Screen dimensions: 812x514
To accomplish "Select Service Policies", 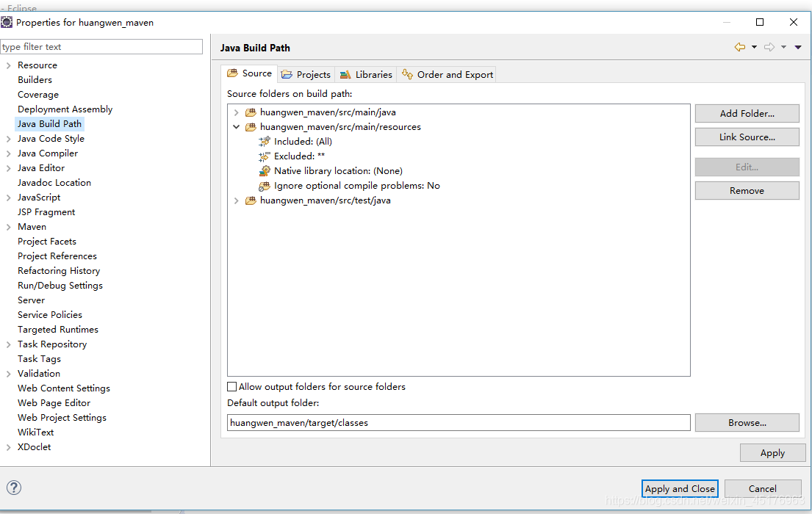I will click(x=50, y=315).
